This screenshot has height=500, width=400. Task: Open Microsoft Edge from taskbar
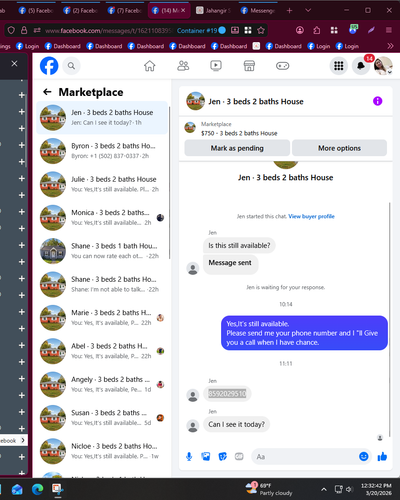click(37, 489)
